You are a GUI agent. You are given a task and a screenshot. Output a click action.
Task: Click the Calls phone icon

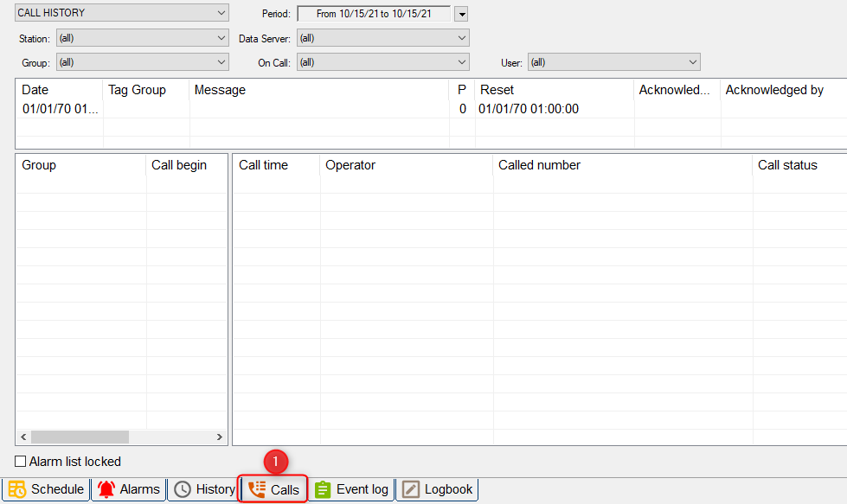point(257,489)
